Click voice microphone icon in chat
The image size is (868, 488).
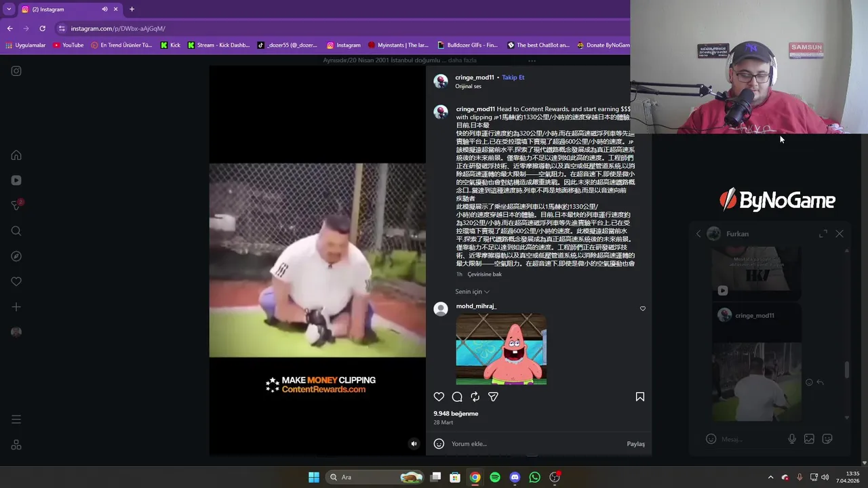coord(791,439)
